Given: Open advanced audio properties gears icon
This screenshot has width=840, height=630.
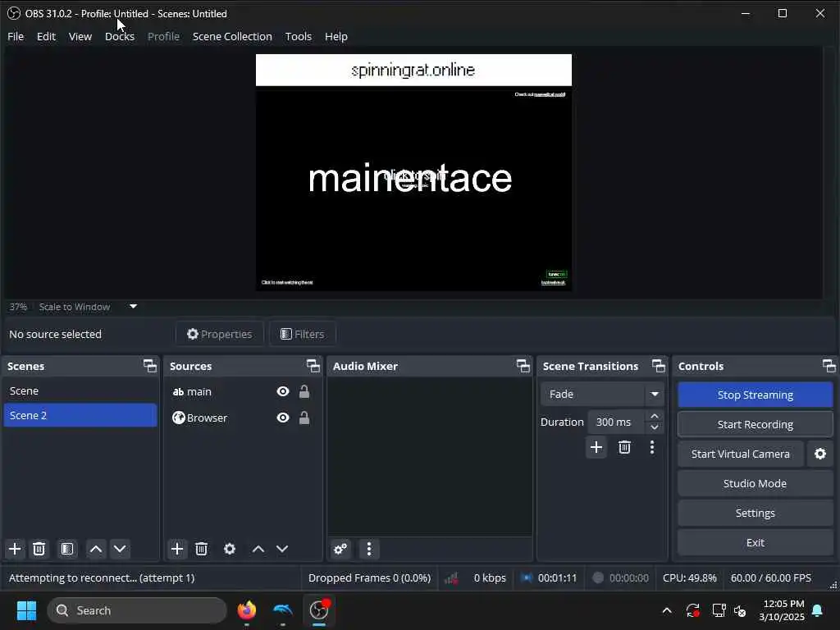Looking at the screenshot, I should pyautogui.click(x=340, y=549).
